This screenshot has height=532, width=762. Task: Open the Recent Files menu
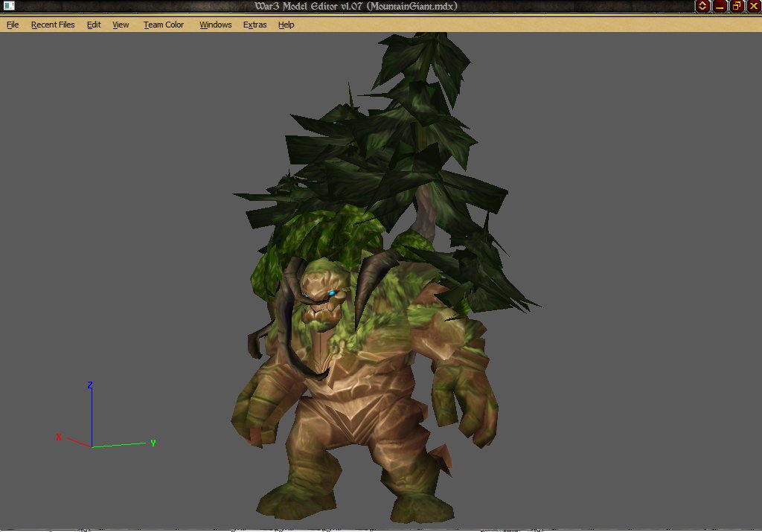tap(53, 25)
